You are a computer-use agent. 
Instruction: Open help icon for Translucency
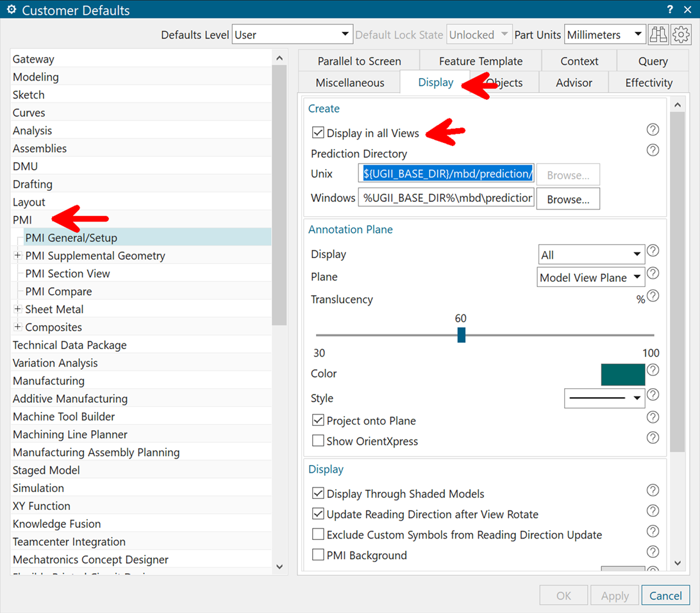[x=653, y=296]
